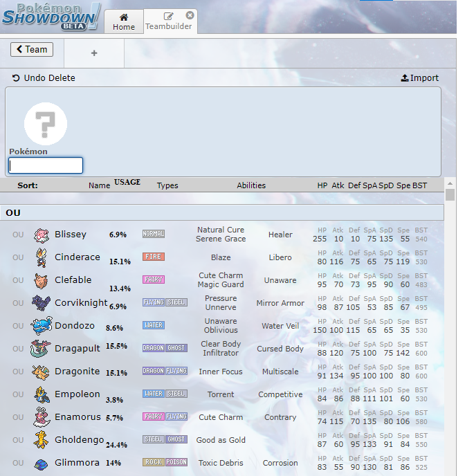Screen dimensions: 465x476
Task: Choose the Cinderace name in the list
Action: (x=77, y=257)
